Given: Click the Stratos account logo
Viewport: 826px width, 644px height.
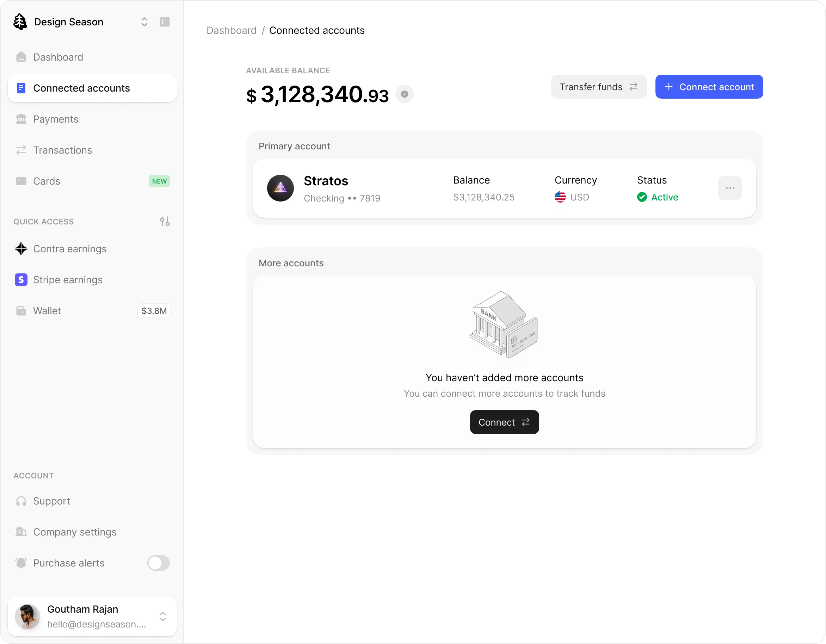Looking at the screenshot, I should point(280,188).
